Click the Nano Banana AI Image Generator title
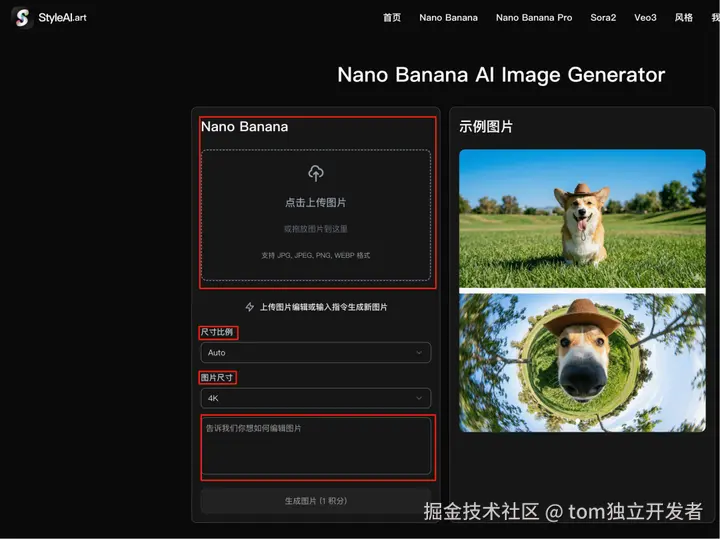 click(501, 74)
